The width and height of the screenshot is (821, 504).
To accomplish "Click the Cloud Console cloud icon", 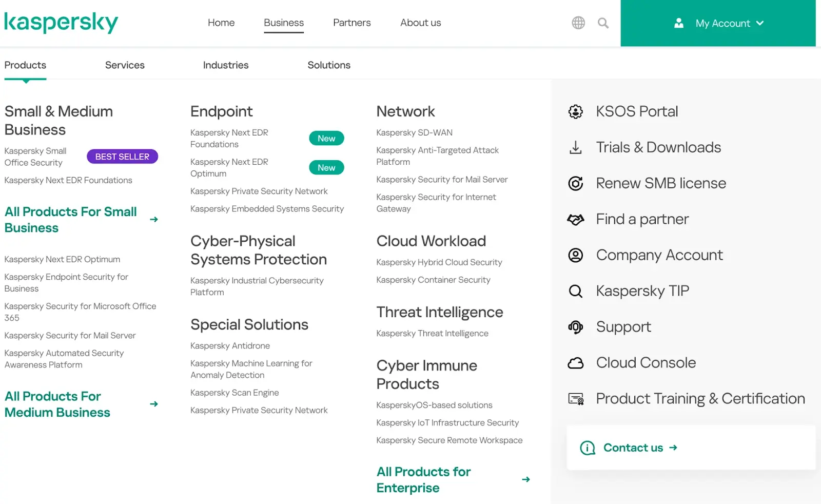I will pyautogui.click(x=576, y=363).
